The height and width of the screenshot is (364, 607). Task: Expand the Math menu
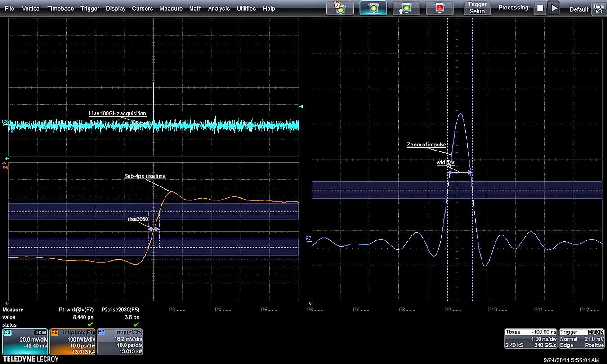pyautogui.click(x=195, y=9)
